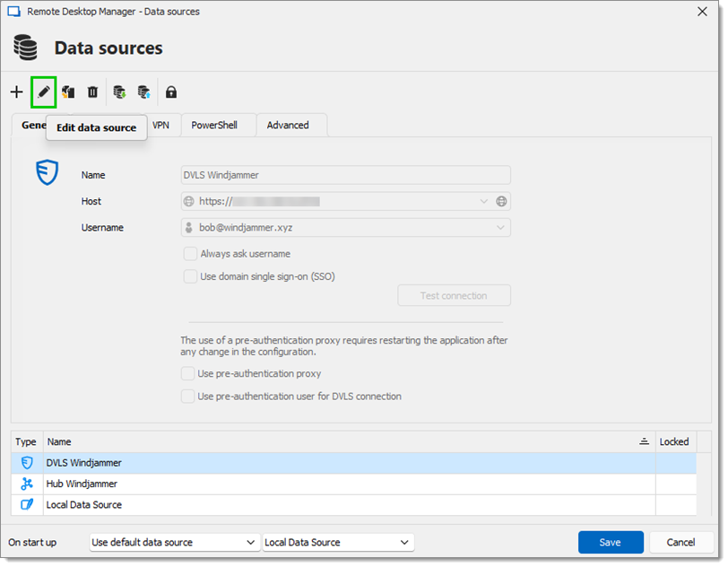Click the Save button
The width and height of the screenshot is (728, 567).
click(611, 543)
